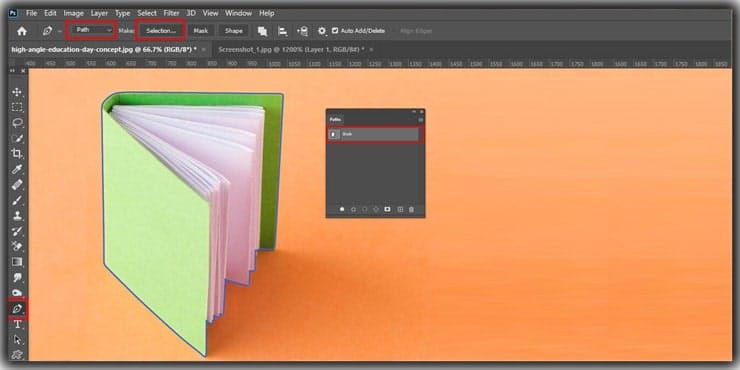The height and width of the screenshot is (370, 740).
Task: Open the Window menu
Action: click(x=239, y=13)
